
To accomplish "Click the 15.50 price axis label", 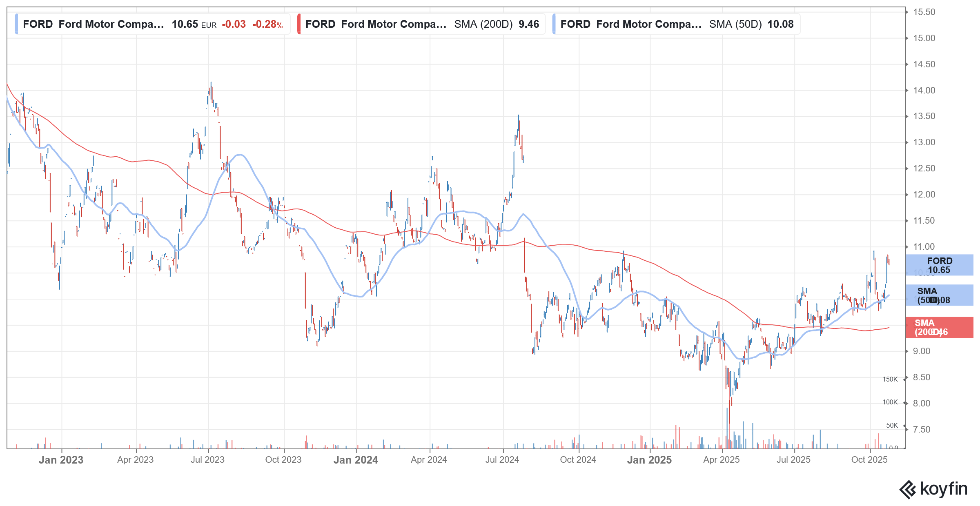I will point(924,12).
